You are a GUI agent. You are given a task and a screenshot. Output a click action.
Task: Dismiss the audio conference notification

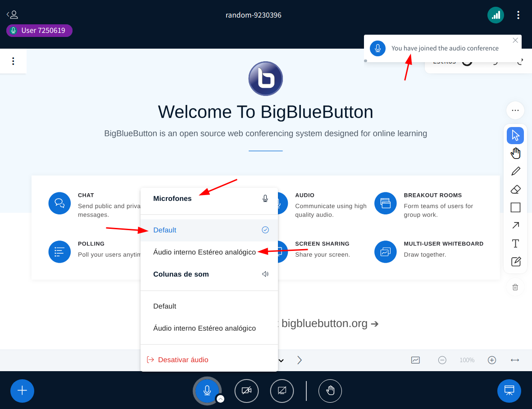pyautogui.click(x=515, y=40)
